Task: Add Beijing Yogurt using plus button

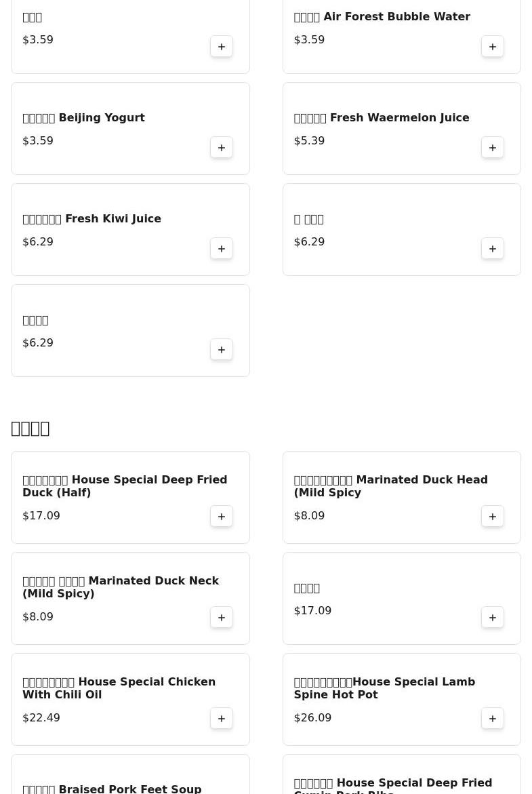Action: click(x=222, y=148)
